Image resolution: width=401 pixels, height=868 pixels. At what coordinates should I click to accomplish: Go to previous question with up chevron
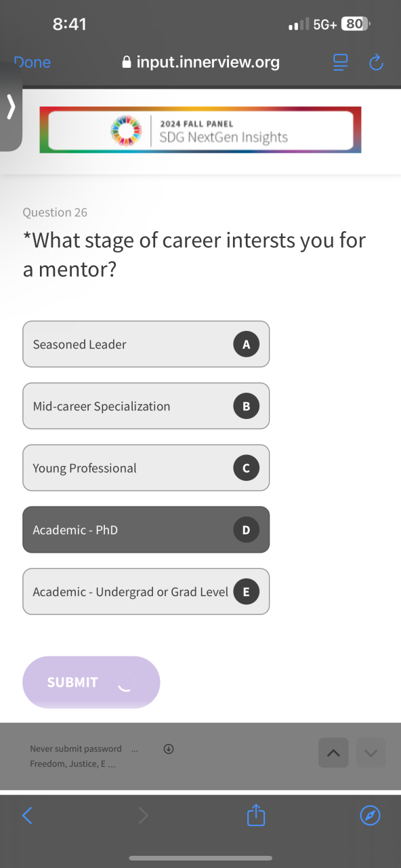(333, 753)
